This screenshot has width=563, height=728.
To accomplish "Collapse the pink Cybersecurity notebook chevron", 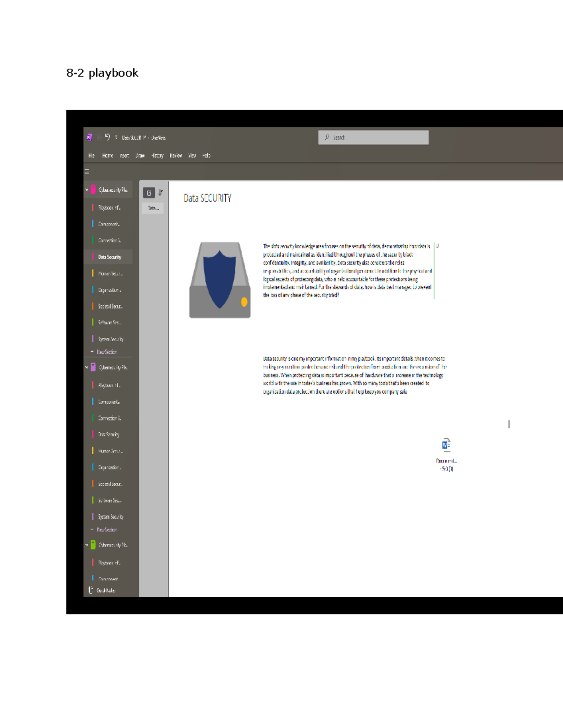I will pyautogui.click(x=87, y=190).
